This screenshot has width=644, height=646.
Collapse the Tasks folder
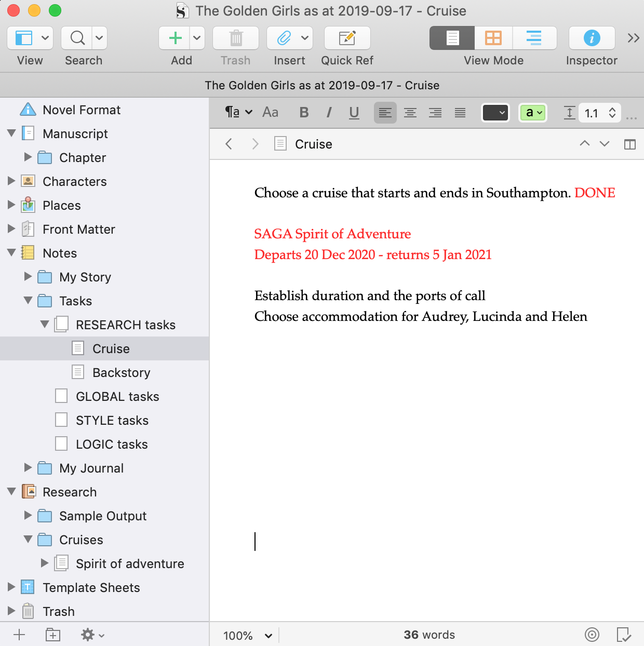pos(28,301)
